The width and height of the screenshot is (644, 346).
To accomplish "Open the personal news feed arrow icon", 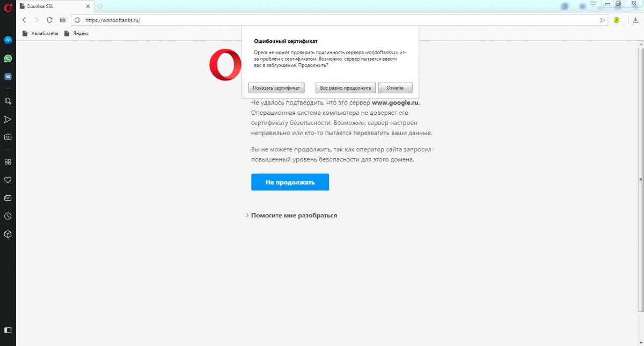I will [8, 119].
